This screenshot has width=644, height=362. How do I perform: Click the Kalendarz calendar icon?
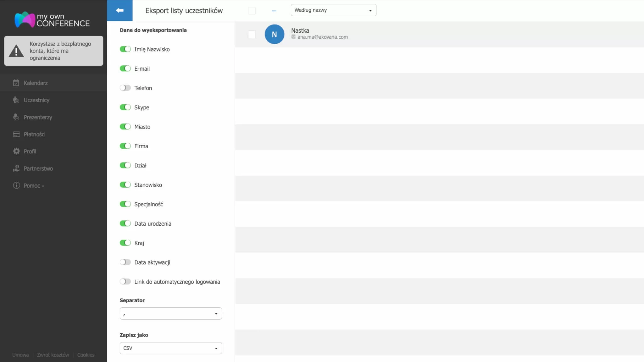pos(16,83)
